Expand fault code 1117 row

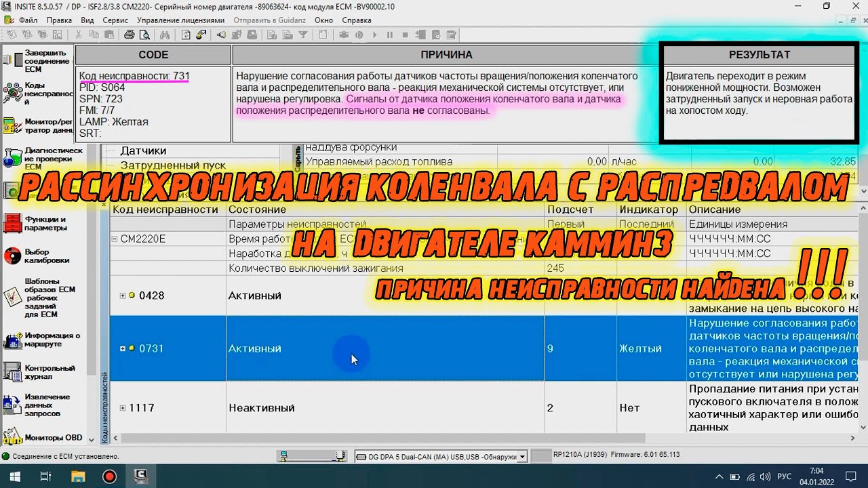pyautogui.click(x=123, y=408)
